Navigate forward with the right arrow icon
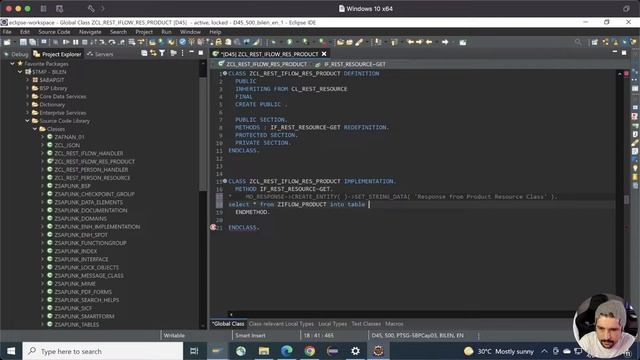This screenshot has height=360, width=640. (445, 42)
